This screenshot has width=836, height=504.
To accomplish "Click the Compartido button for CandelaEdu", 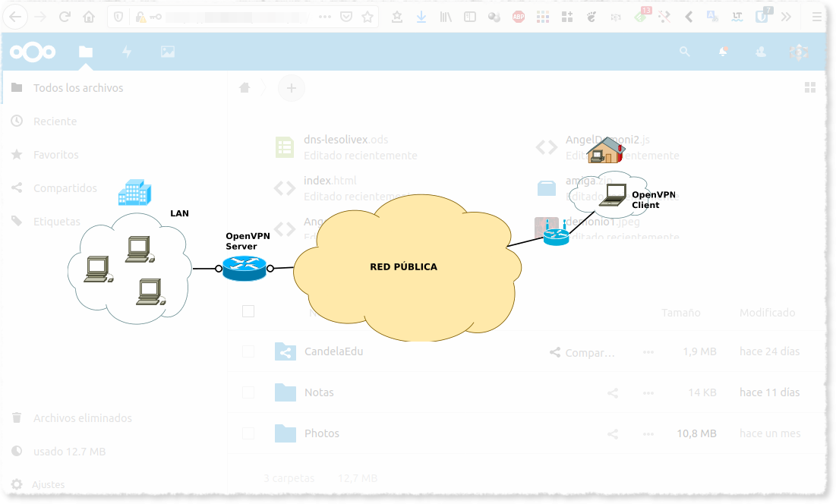I will (582, 353).
